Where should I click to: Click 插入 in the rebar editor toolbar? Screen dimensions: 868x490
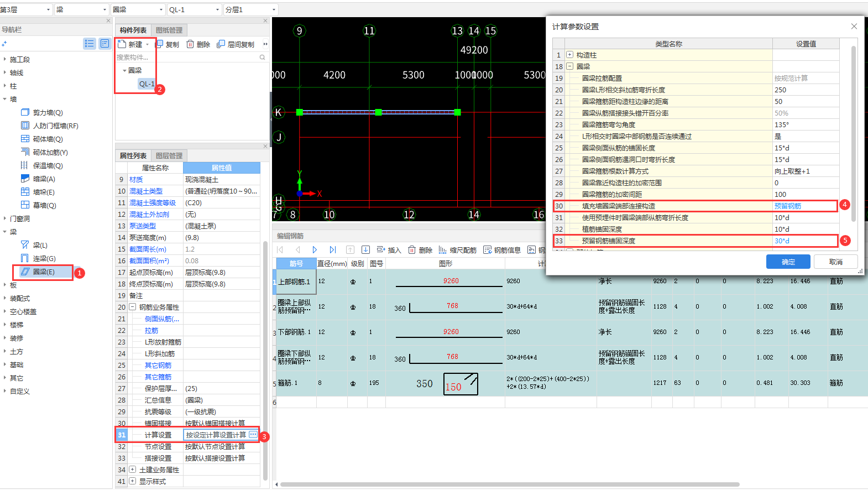coord(389,250)
